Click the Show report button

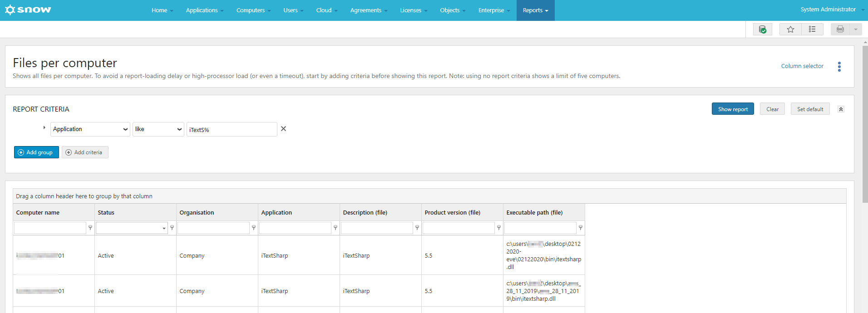(x=733, y=109)
